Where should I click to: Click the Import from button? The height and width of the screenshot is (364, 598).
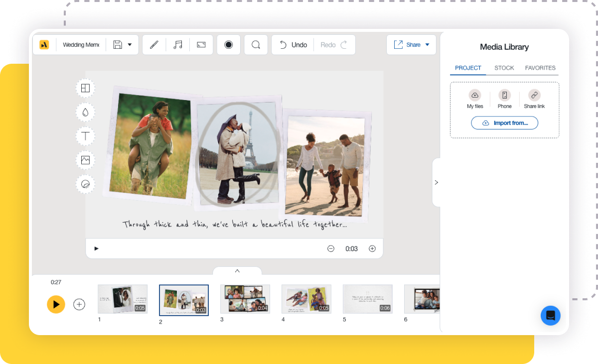504,122
